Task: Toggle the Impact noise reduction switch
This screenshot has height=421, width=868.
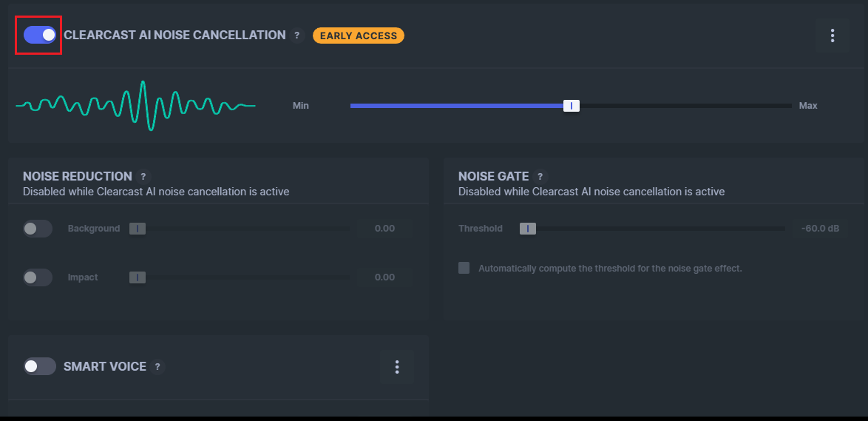Action: (x=38, y=277)
